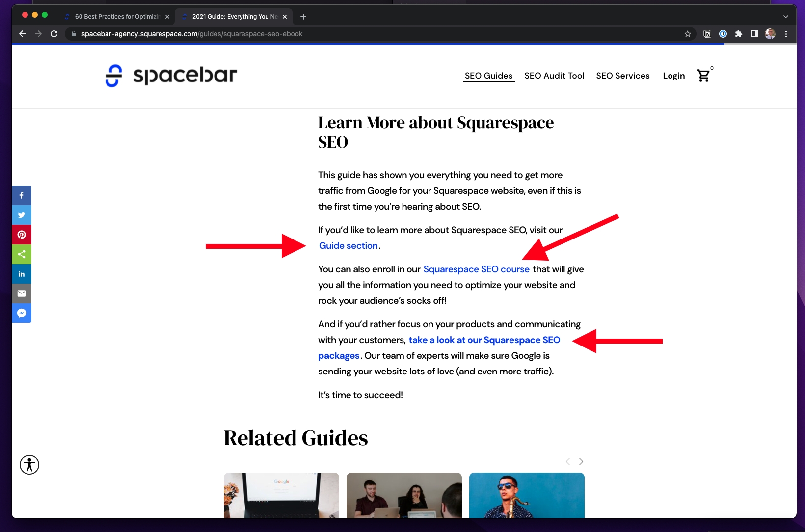Expand the tab search chevron
This screenshot has height=532, width=805.
(x=785, y=17)
